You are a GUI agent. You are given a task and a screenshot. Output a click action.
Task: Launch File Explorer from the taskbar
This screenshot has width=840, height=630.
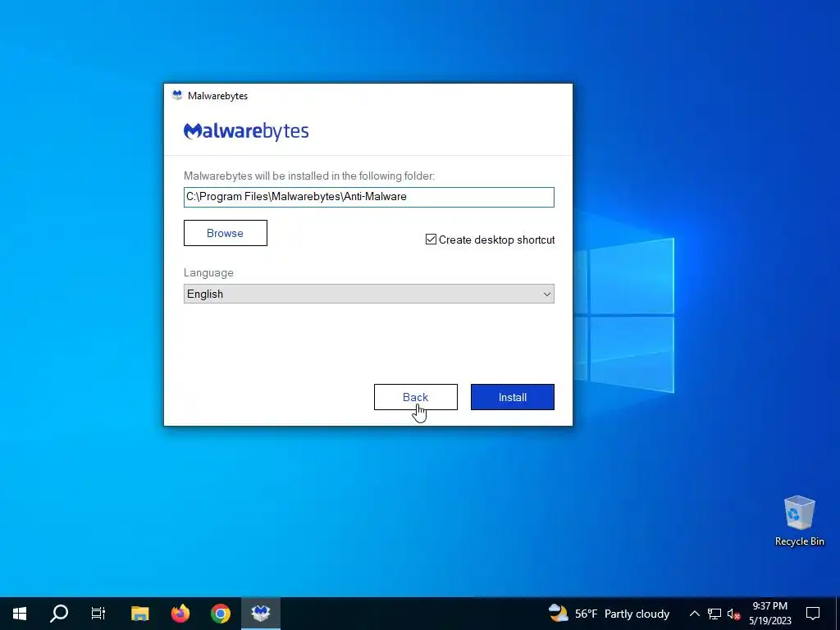(139, 614)
